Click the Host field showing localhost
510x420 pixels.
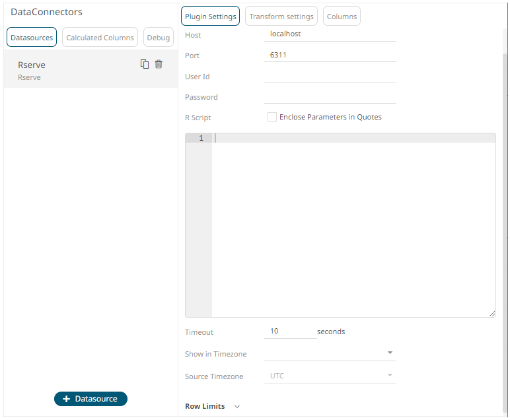click(330, 34)
